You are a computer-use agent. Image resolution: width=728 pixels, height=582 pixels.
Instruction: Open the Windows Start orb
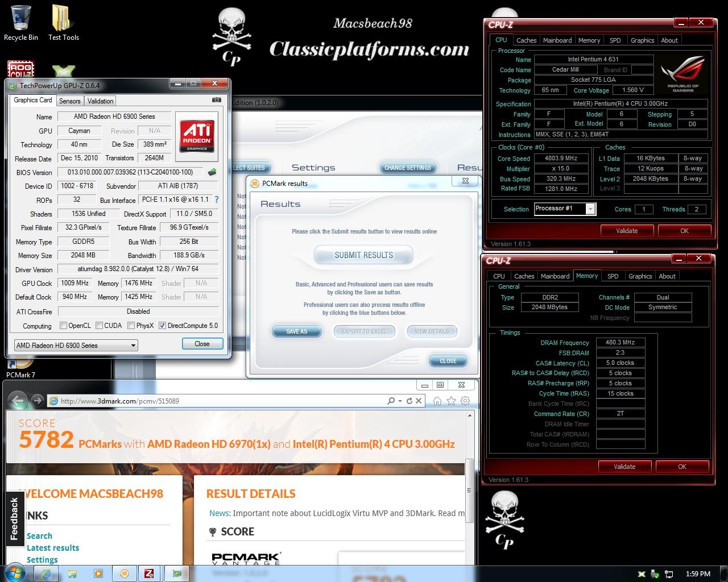coord(15,573)
